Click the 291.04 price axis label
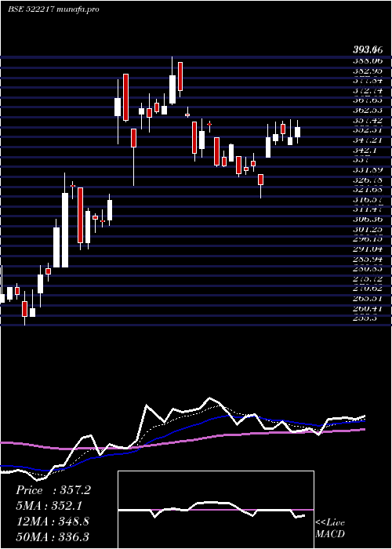 [368, 249]
